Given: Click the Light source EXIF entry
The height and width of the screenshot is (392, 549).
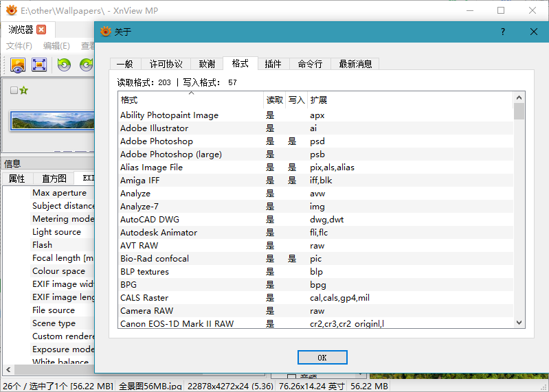Looking at the screenshot, I should pyautogui.click(x=56, y=232).
